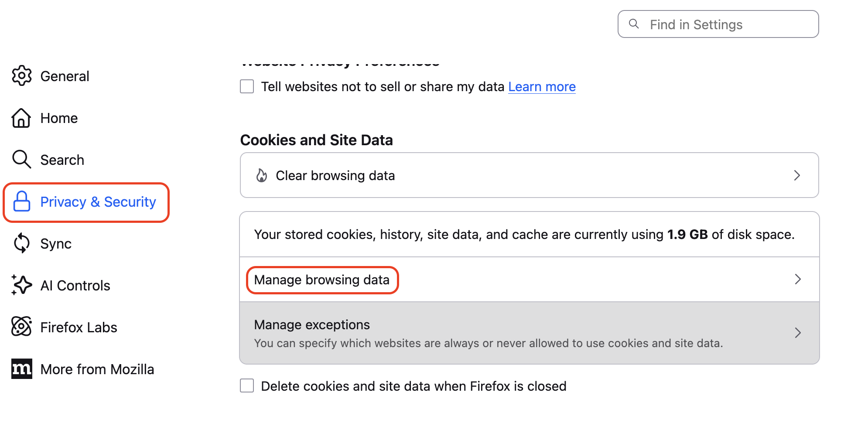Expand the Manage exceptions chevron
Viewport: 868px width, 423px height.
point(798,333)
